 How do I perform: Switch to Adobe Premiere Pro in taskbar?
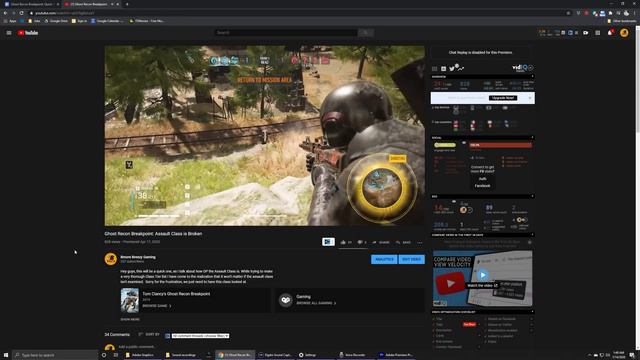pyautogui.click(x=396, y=355)
